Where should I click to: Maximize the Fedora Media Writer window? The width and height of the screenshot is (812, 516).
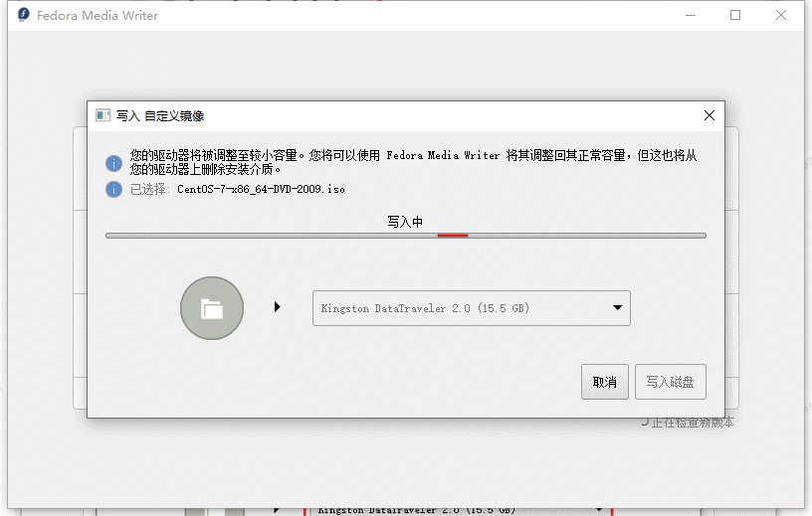pos(735,15)
